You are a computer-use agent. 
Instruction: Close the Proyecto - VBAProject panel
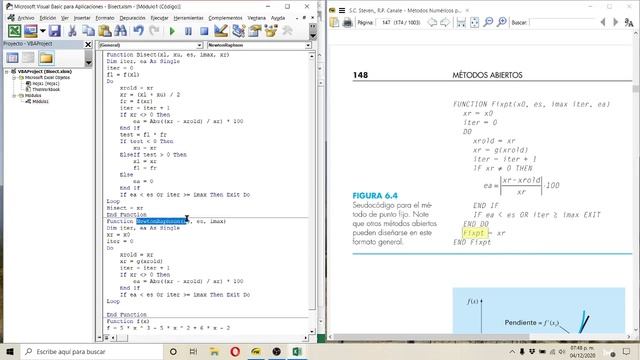click(88, 44)
